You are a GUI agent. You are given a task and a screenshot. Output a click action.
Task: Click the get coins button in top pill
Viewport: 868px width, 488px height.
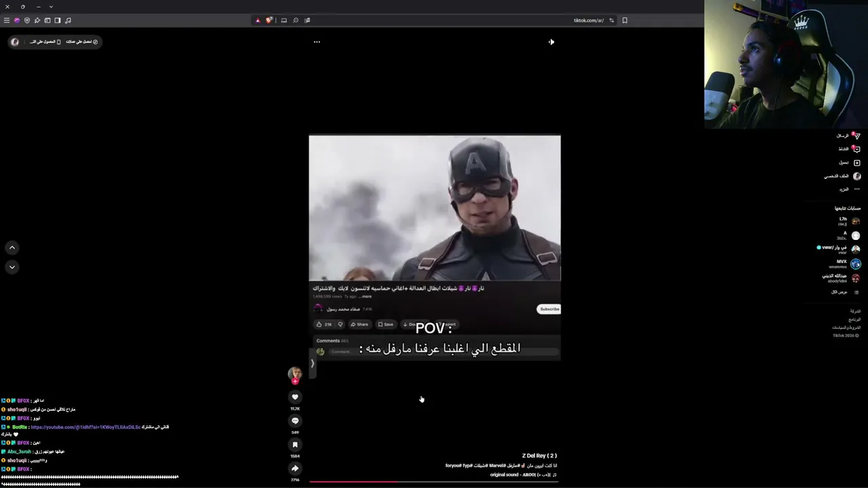click(x=82, y=42)
